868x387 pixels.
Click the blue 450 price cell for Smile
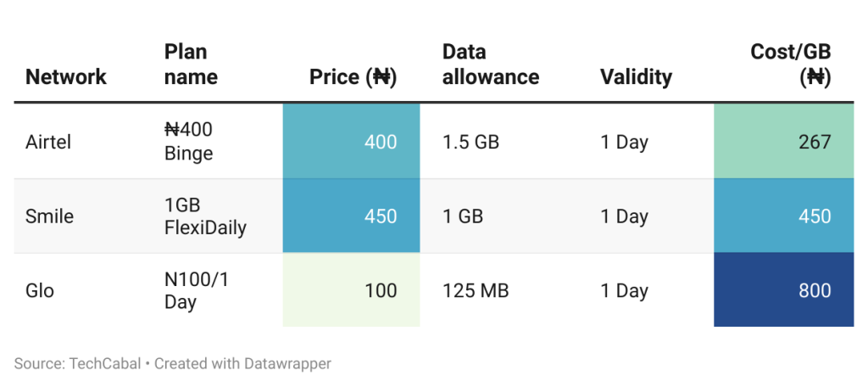351,216
